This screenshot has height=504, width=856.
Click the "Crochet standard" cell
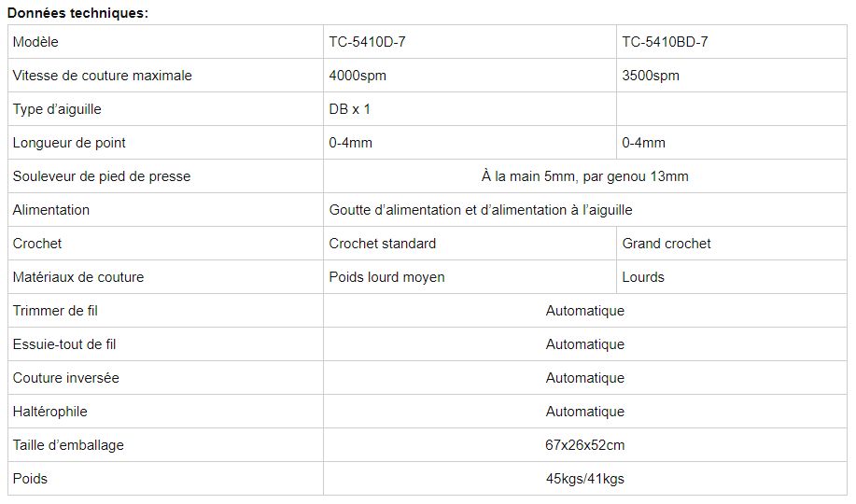click(383, 244)
